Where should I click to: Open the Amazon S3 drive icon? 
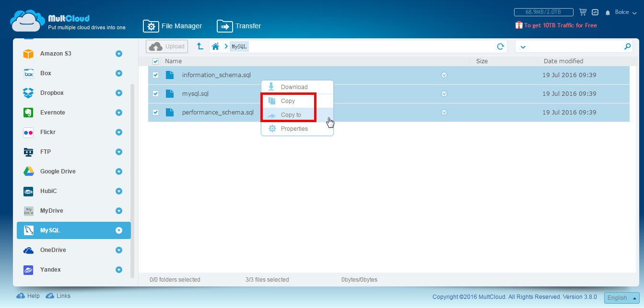tap(28, 54)
